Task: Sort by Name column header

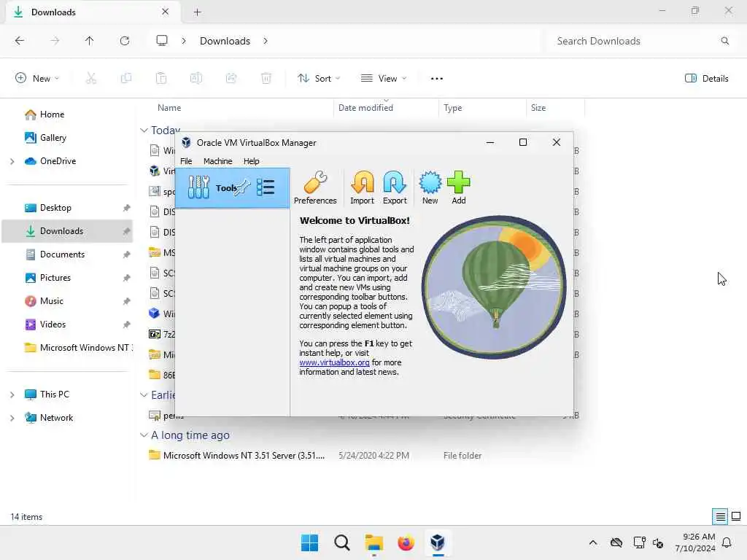Action: tap(169, 108)
